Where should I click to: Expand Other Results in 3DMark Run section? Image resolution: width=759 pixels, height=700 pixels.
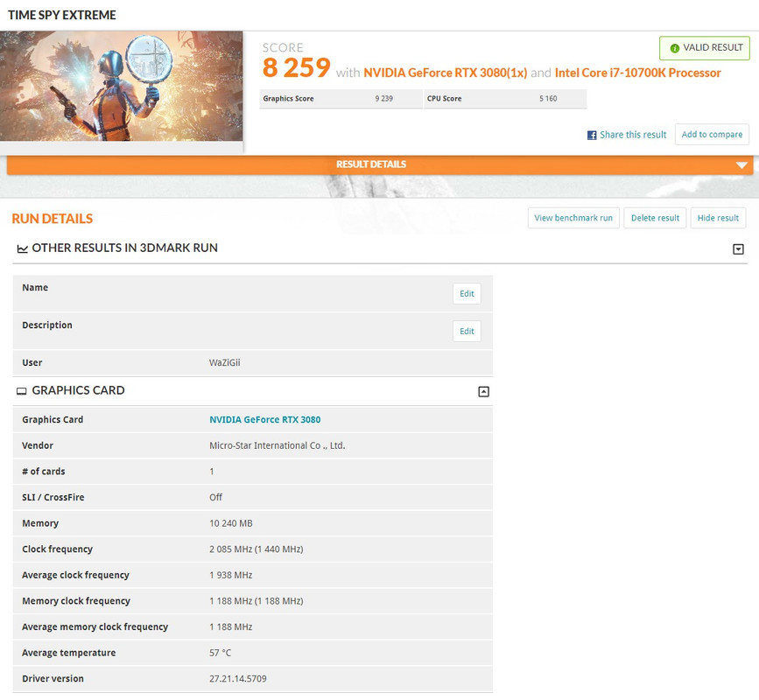pos(738,249)
